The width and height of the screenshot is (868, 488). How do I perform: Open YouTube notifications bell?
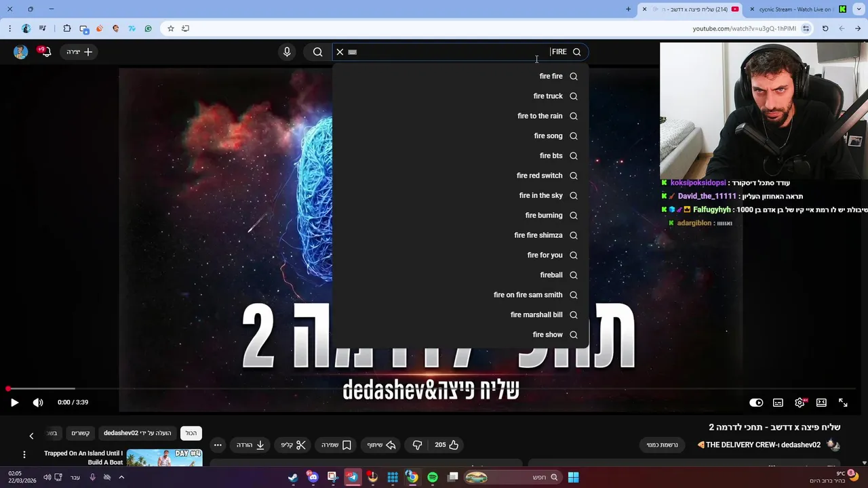point(45,52)
